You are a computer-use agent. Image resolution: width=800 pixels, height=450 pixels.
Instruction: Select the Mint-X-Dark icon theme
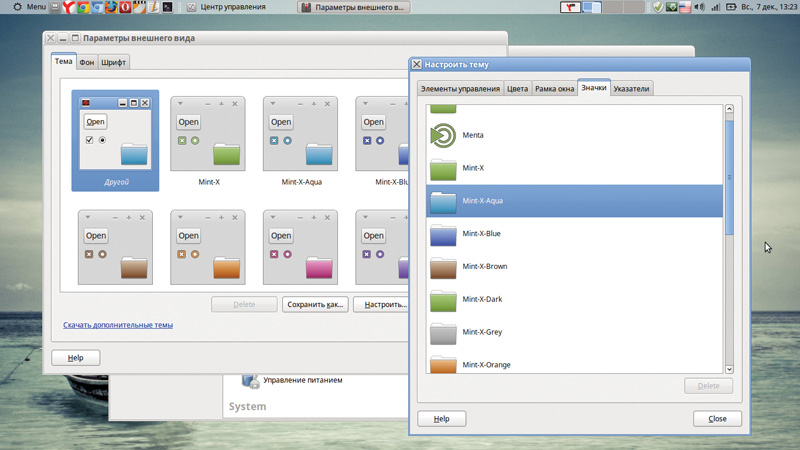482,299
